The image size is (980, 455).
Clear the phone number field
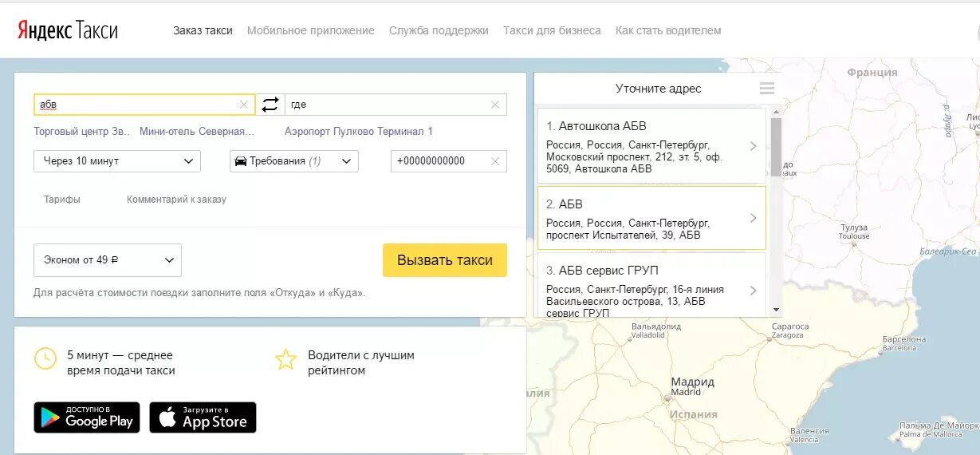[495, 161]
